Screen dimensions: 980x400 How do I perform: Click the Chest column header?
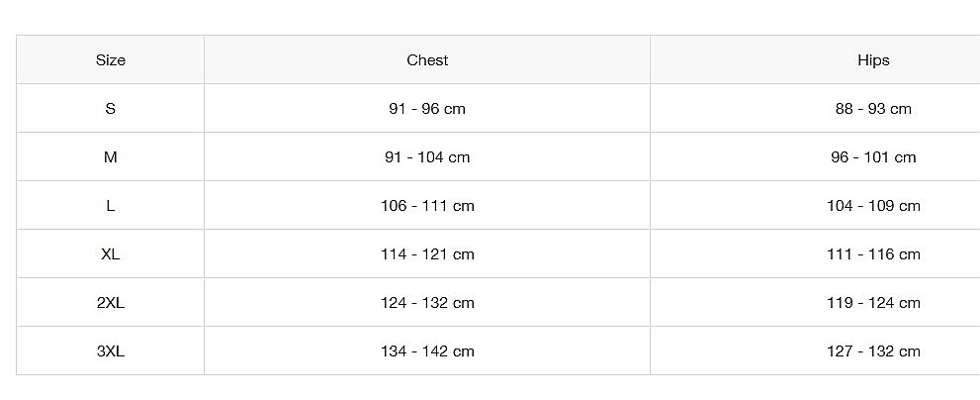coord(427,60)
